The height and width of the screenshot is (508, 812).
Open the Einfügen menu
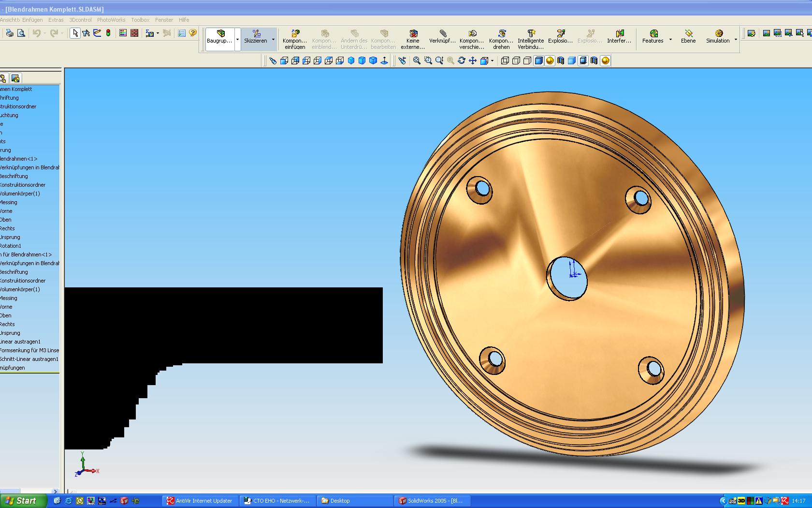click(32, 20)
